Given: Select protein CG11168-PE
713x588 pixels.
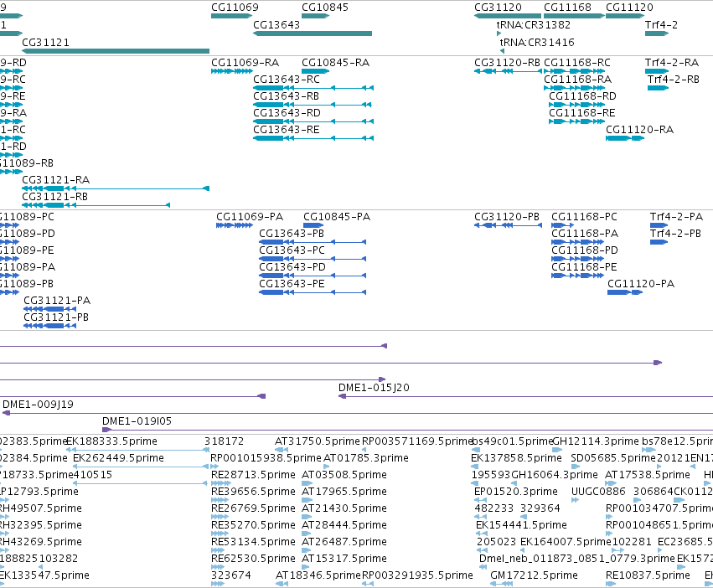Looking at the screenshot, I should click(x=585, y=267).
